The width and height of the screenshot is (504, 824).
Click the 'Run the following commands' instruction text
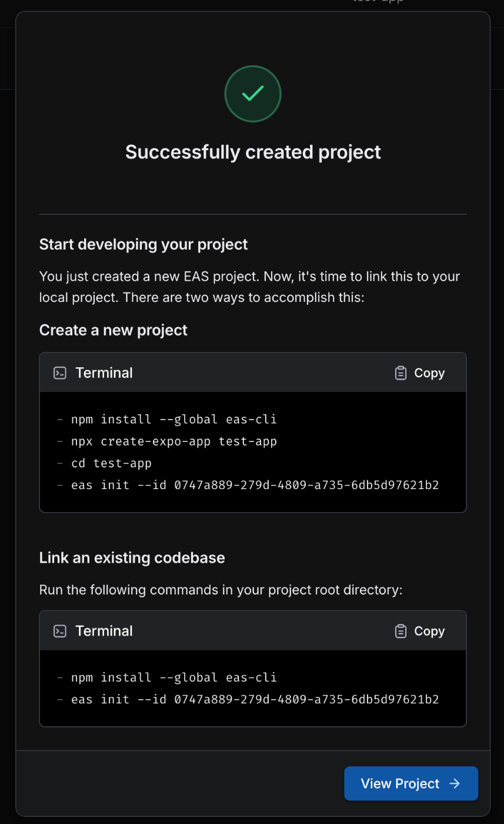click(x=221, y=590)
